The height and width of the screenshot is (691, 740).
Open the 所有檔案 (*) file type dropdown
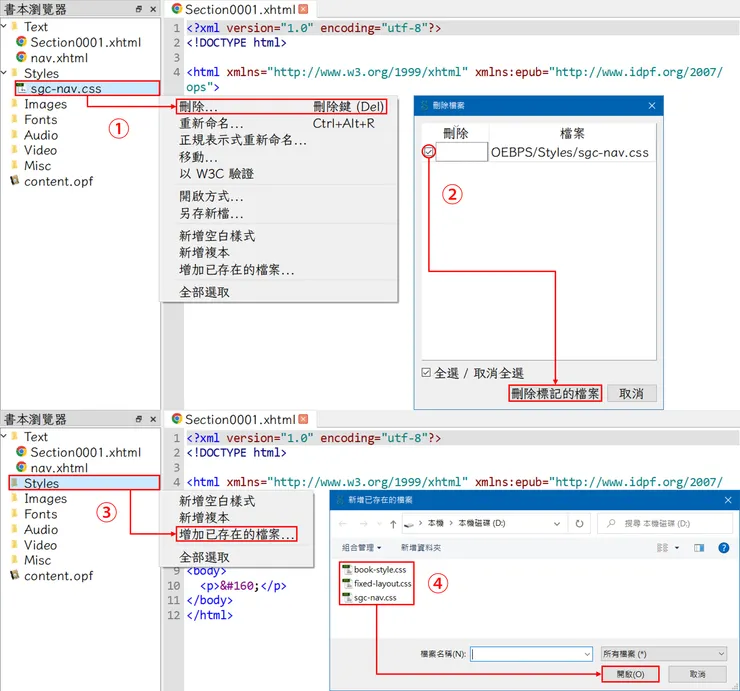663,654
